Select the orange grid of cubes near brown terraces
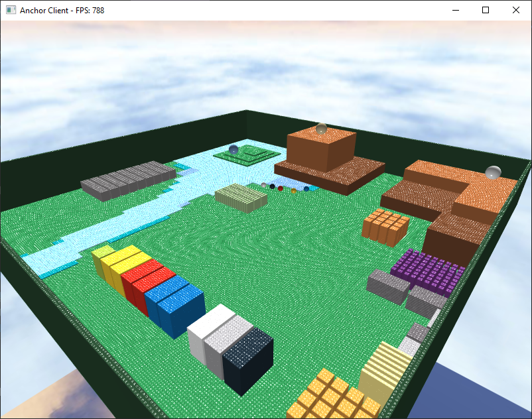The height and width of the screenshot is (419, 532). pyautogui.click(x=385, y=227)
